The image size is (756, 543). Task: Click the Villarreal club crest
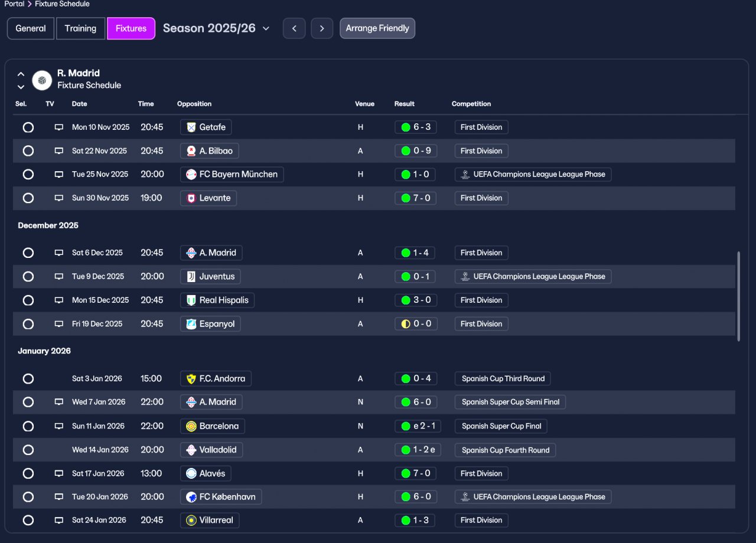(191, 520)
